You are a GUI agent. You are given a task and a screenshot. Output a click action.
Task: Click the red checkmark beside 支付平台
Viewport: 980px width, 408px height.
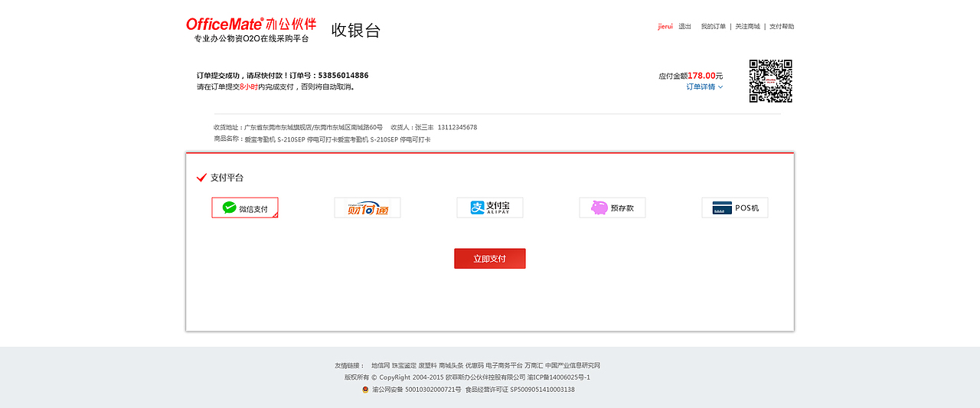pos(201,178)
